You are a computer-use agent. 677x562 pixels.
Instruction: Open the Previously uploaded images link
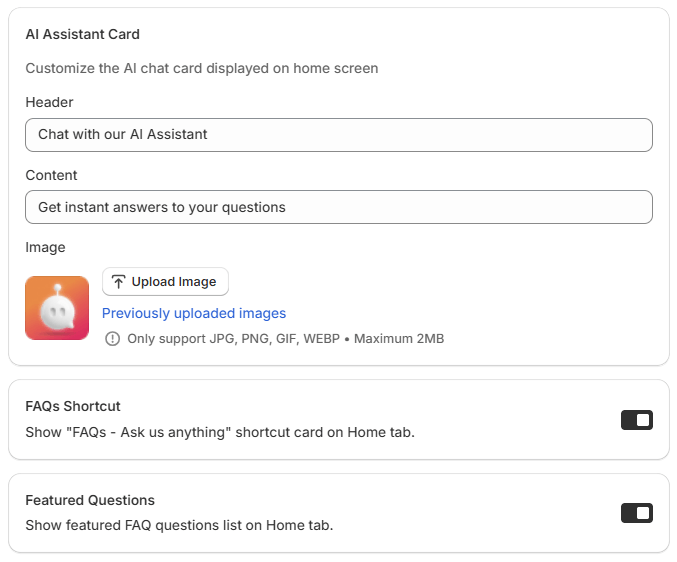pos(194,313)
